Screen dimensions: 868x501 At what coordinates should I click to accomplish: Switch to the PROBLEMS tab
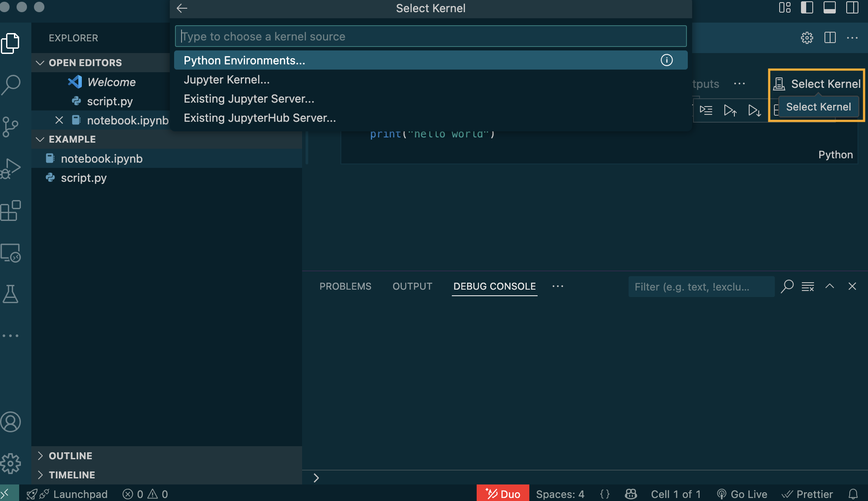(345, 286)
